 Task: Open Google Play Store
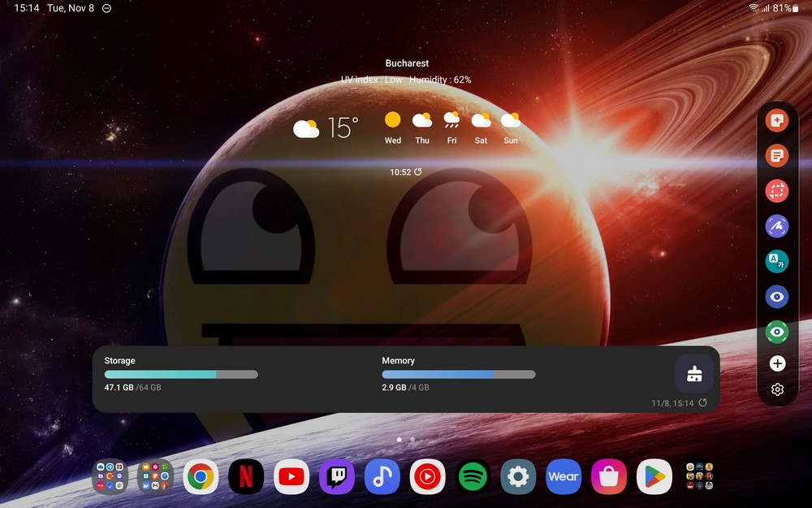(654, 477)
